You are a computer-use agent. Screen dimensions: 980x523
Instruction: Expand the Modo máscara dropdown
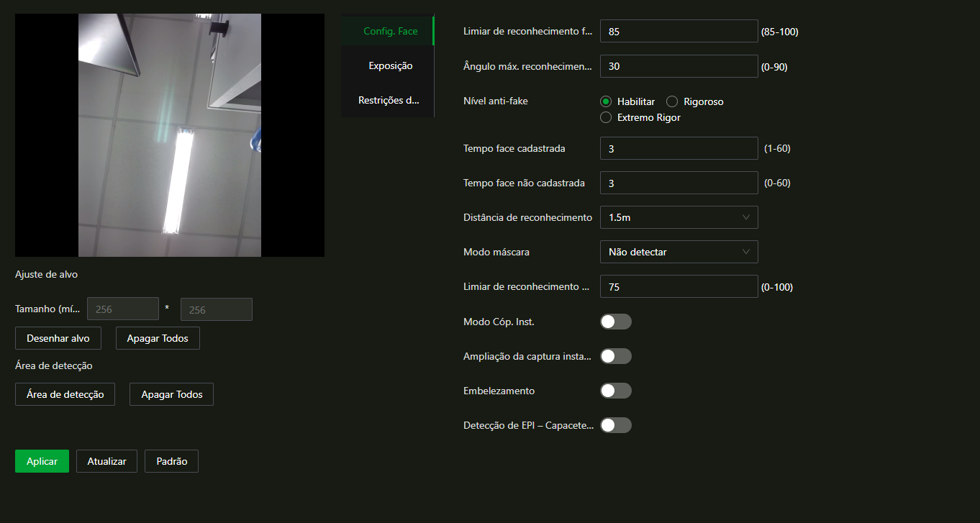click(x=679, y=252)
